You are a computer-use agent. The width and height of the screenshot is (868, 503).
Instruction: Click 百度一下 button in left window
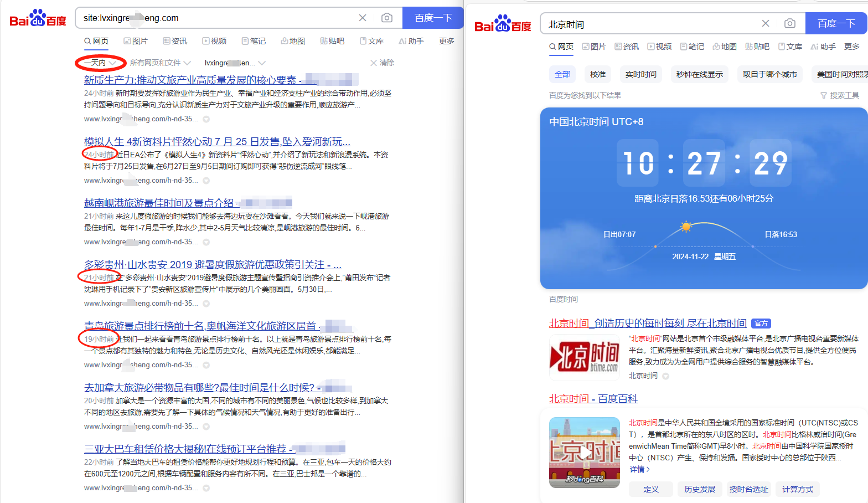(433, 18)
